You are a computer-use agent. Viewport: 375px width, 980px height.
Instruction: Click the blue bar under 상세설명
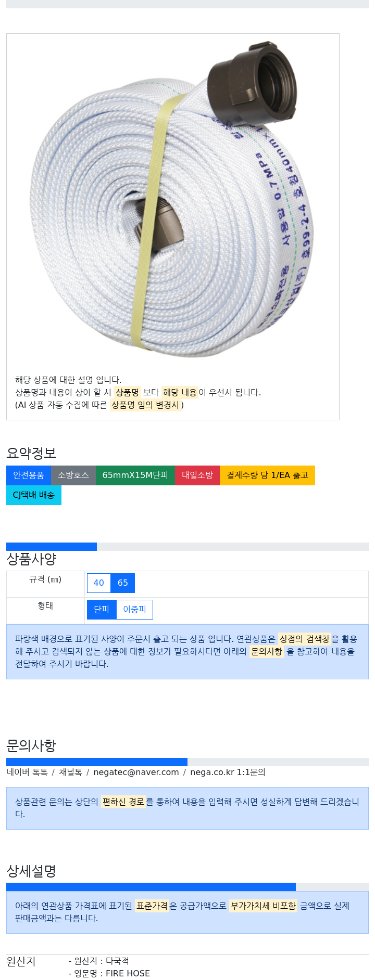pos(151,887)
